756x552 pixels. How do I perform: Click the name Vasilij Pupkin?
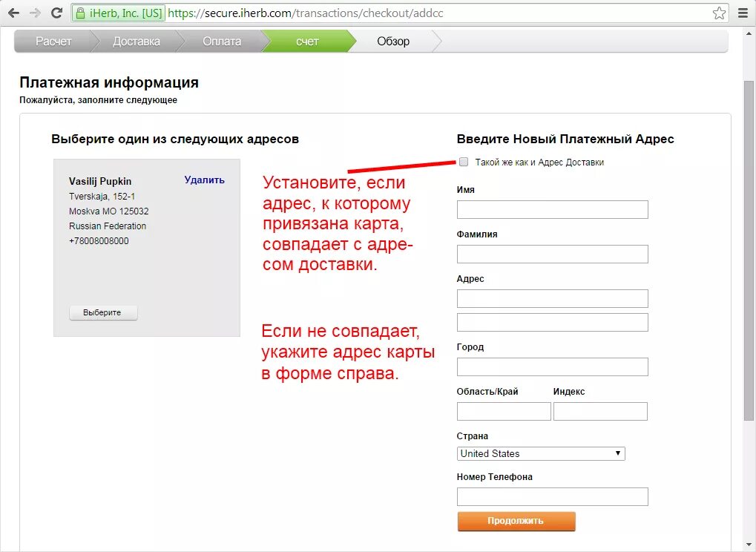coord(100,181)
